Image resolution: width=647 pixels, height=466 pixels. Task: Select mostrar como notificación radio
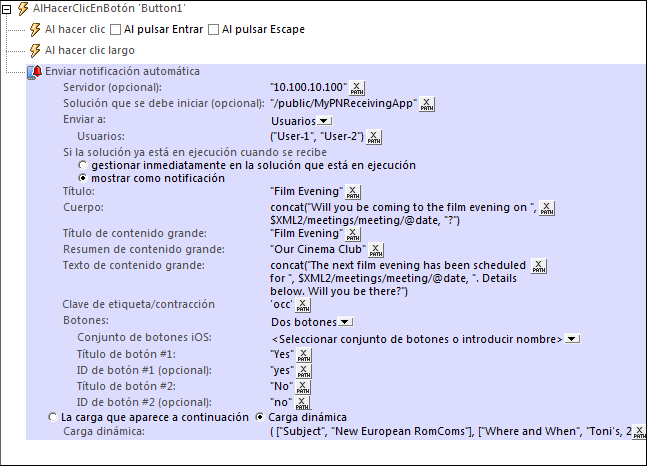[83, 178]
